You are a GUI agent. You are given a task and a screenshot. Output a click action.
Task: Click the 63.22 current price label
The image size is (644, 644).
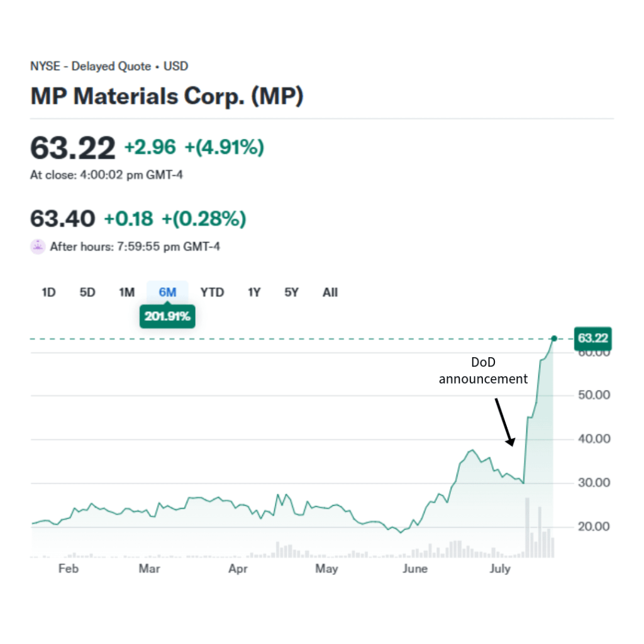[x=593, y=338]
